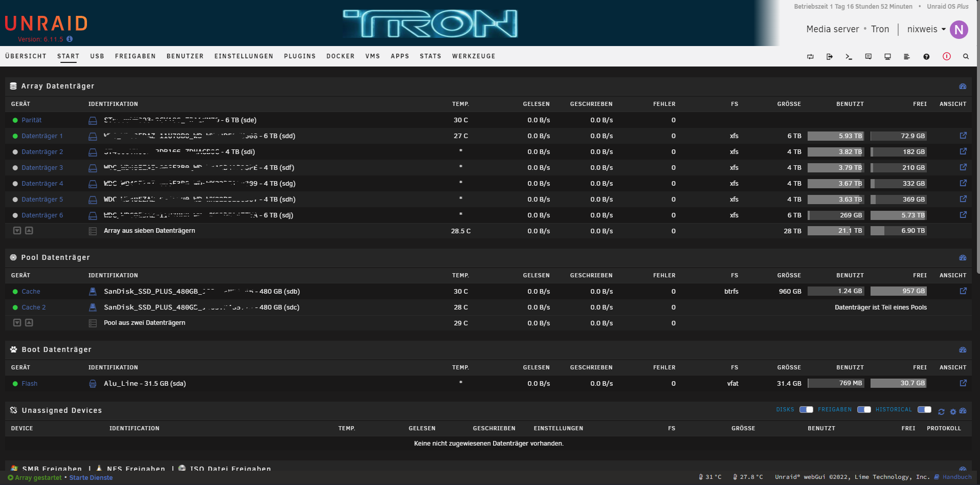Open the Parität device link
Viewport: 980px width, 485px height.
tap(32, 120)
